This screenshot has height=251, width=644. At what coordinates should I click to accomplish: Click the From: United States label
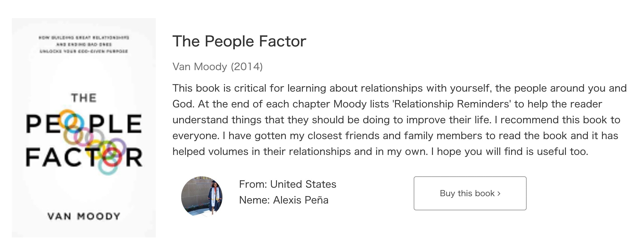pyautogui.click(x=287, y=184)
